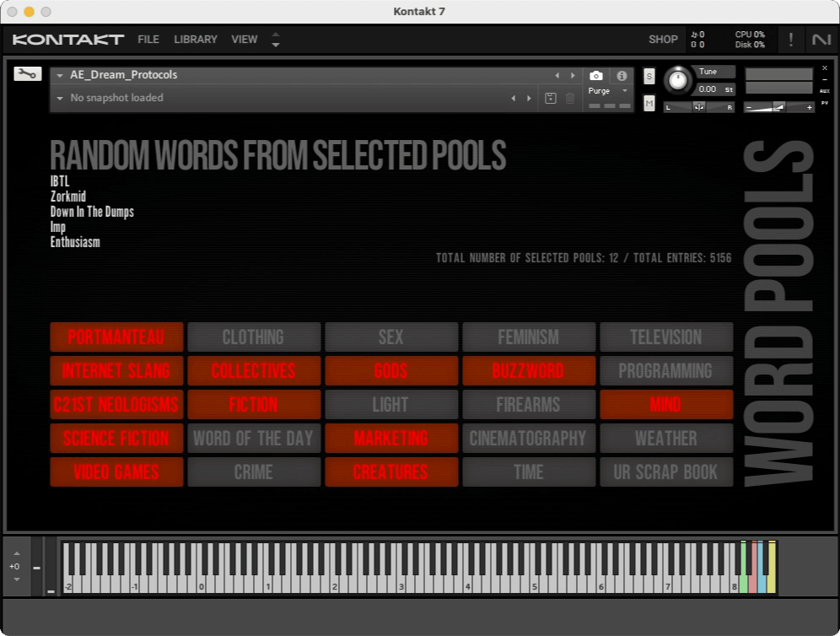Enable the PROGRAMMING word pool

(x=666, y=371)
